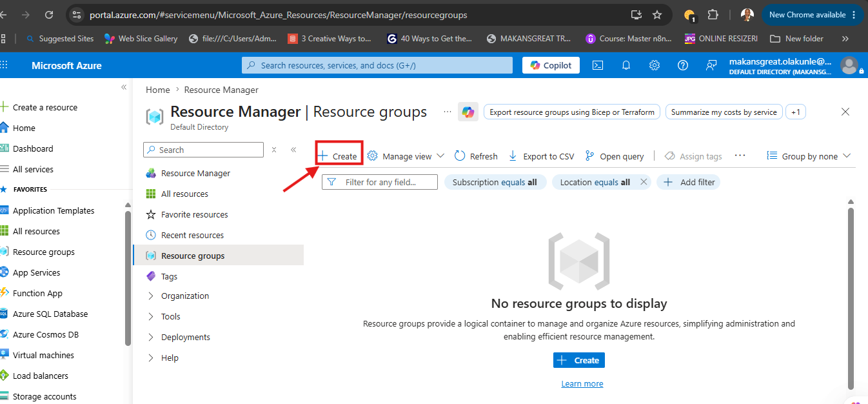Follow the Learn more link
The width and height of the screenshot is (868, 404).
click(x=582, y=383)
